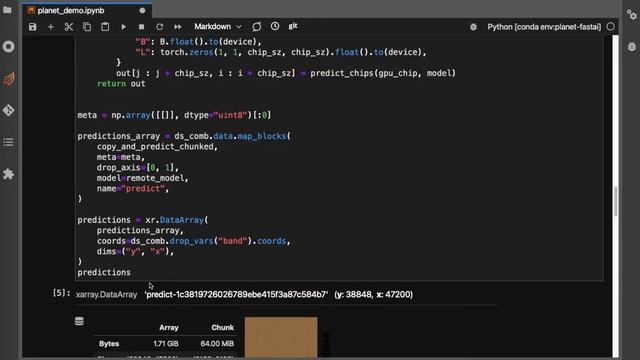The image size is (640, 360).
Task: Save the notebook with the floppy disk icon
Action: pyautogui.click(x=33, y=27)
